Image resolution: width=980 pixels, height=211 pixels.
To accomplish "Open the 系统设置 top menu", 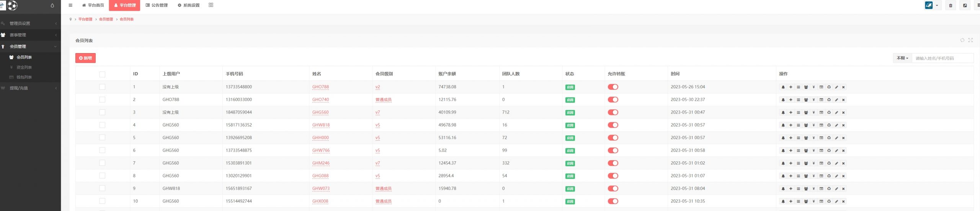I will point(188,5).
